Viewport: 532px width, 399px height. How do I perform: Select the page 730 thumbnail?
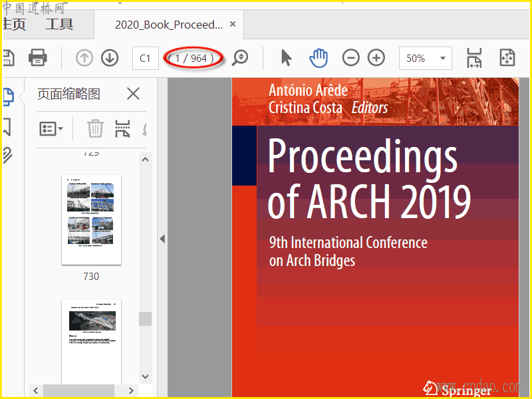pos(92,219)
